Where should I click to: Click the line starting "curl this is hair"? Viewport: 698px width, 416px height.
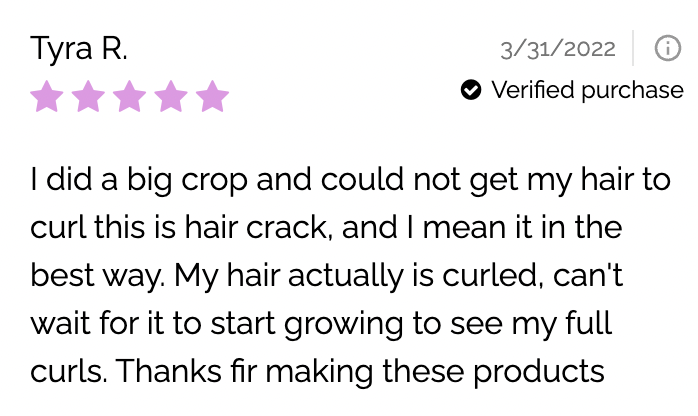326,228
